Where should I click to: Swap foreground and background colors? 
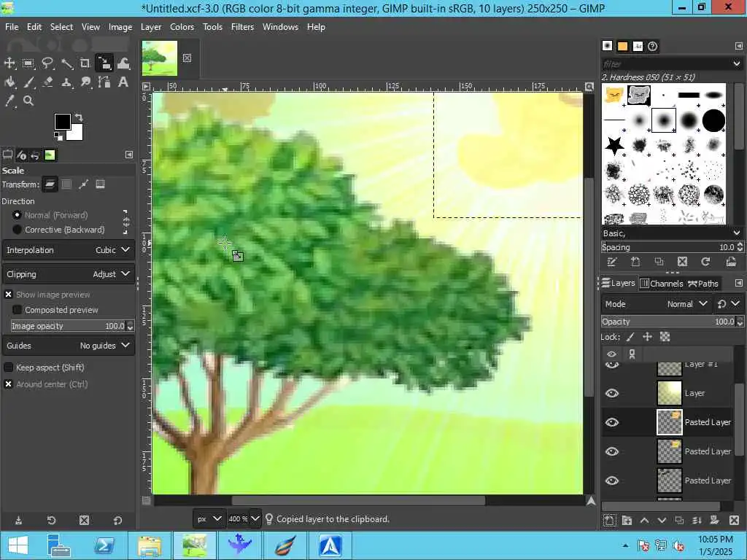[79, 117]
